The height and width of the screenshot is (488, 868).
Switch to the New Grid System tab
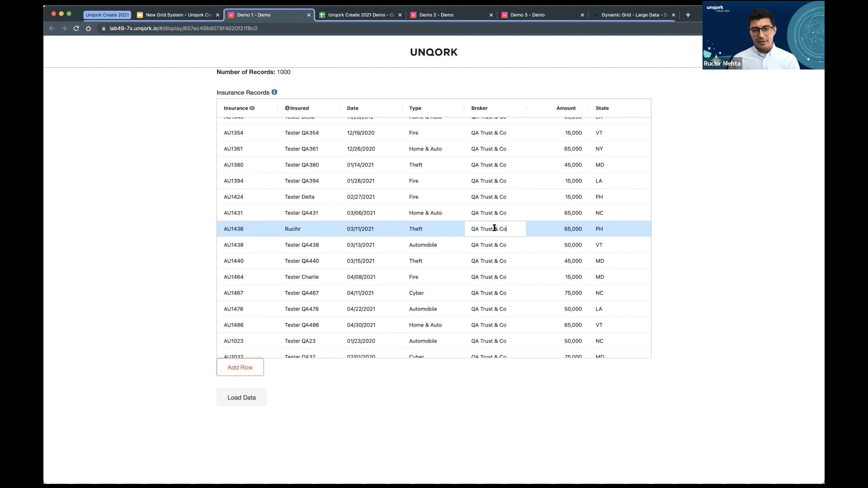pos(176,14)
